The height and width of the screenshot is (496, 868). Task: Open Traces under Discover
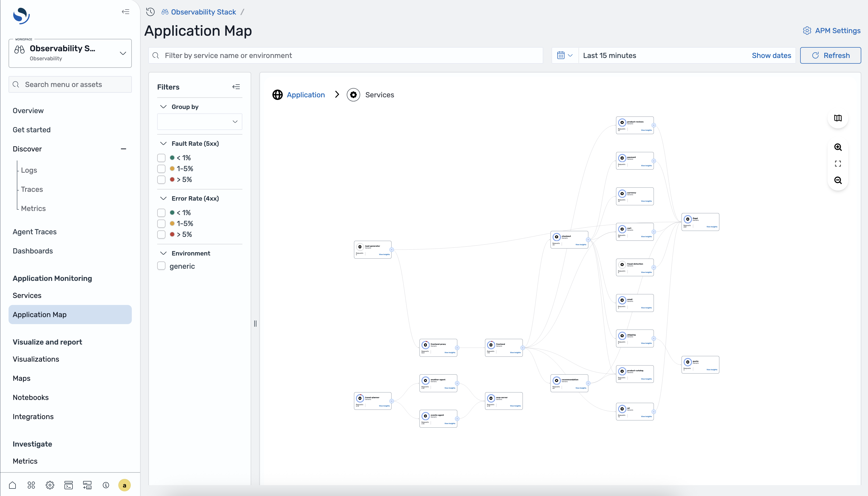tap(32, 189)
